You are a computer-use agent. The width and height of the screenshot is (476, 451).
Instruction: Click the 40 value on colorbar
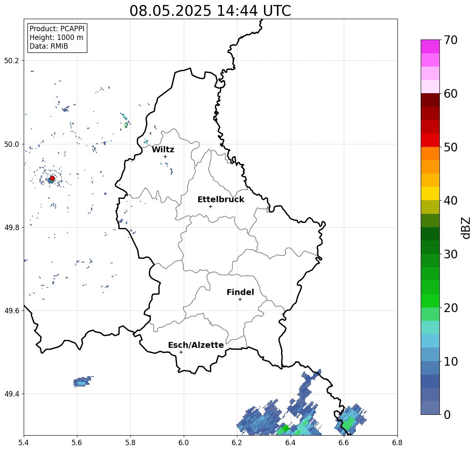(x=451, y=201)
